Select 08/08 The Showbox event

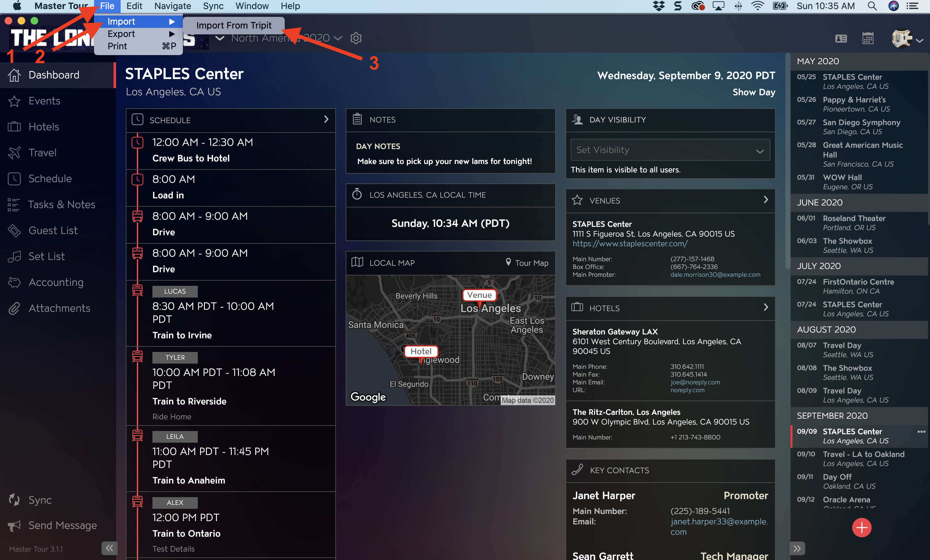859,373
